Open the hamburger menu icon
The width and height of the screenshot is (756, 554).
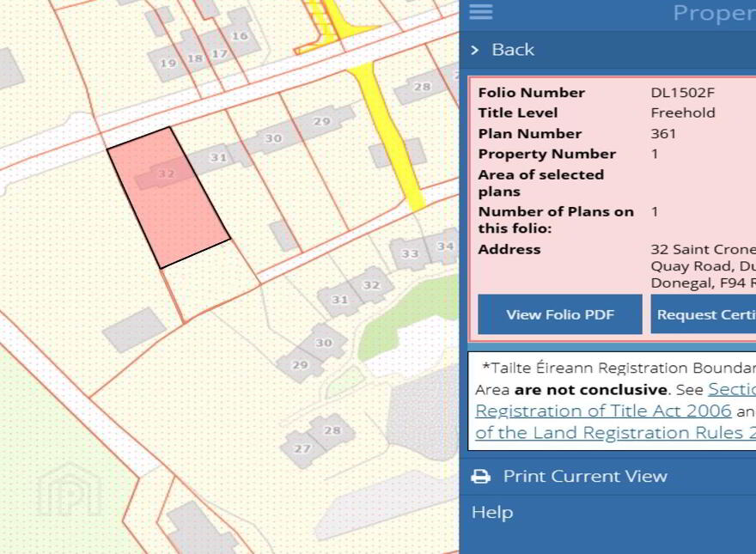click(481, 11)
